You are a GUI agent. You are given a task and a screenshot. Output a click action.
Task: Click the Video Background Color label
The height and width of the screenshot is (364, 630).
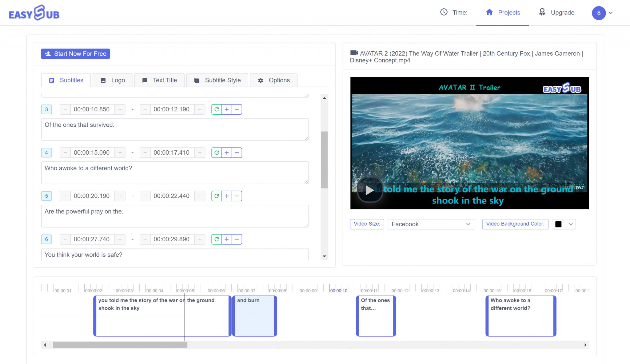(515, 224)
